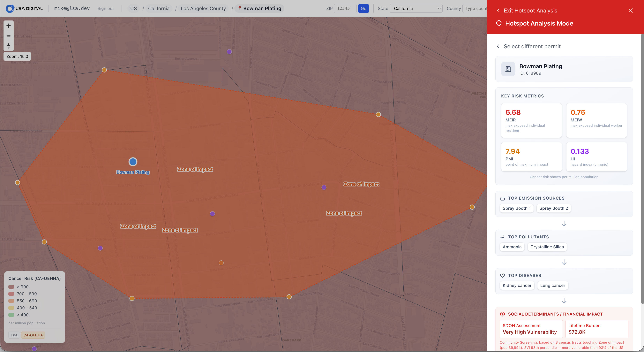Click the 550 - 699 legend color swatch
The image size is (644, 352).
click(x=11, y=301)
